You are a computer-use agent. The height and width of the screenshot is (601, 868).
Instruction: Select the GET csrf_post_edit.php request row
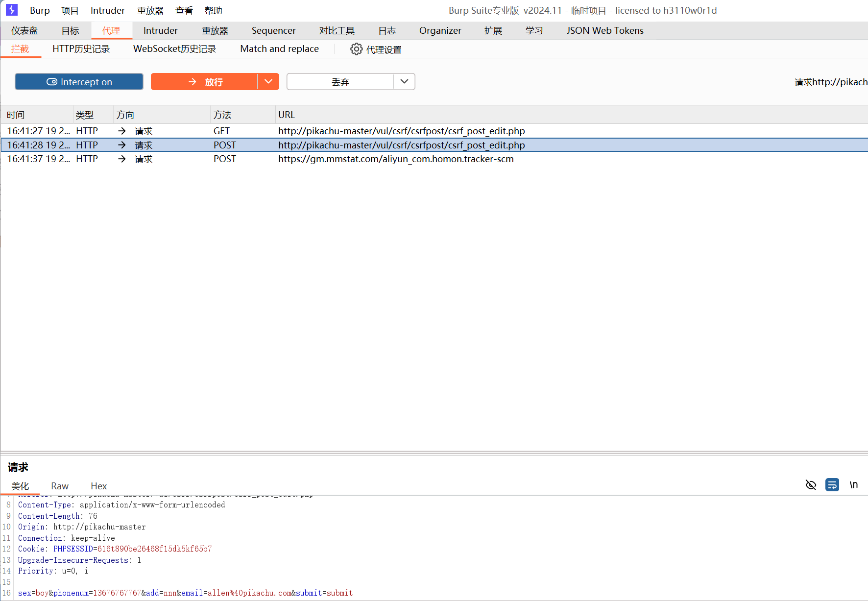pyautogui.click(x=434, y=131)
